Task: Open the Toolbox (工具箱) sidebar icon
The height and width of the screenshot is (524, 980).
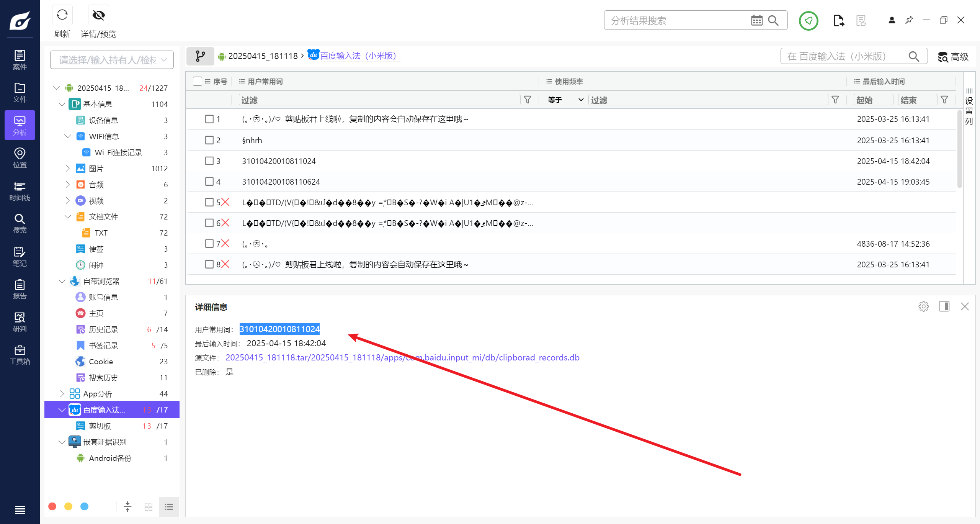Action: point(20,355)
